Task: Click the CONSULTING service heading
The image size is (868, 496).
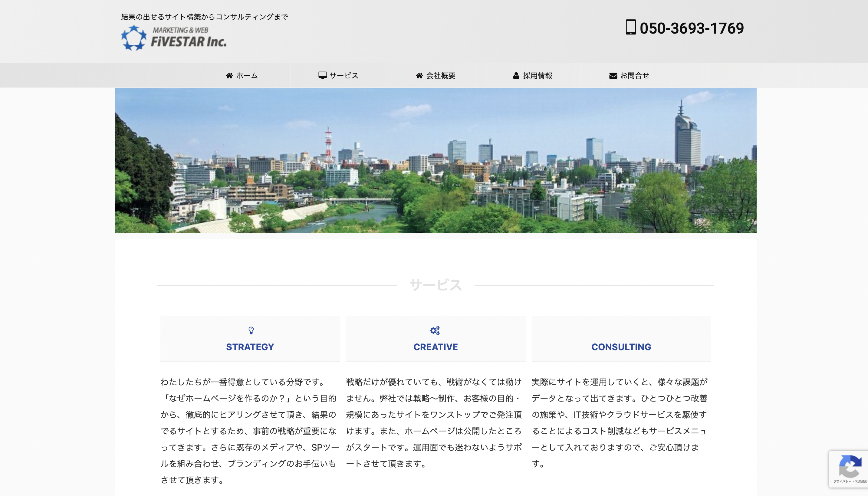Action: [621, 347]
